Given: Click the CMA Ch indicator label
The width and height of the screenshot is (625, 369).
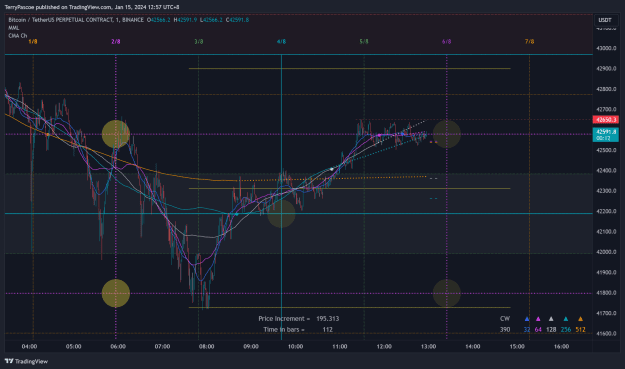Looking at the screenshot, I should click(18, 35).
